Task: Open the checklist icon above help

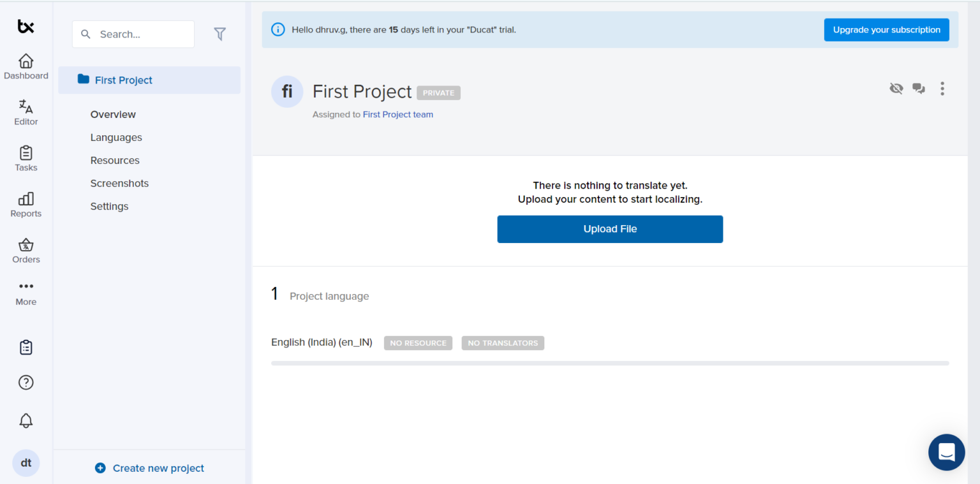Action: [26, 348]
